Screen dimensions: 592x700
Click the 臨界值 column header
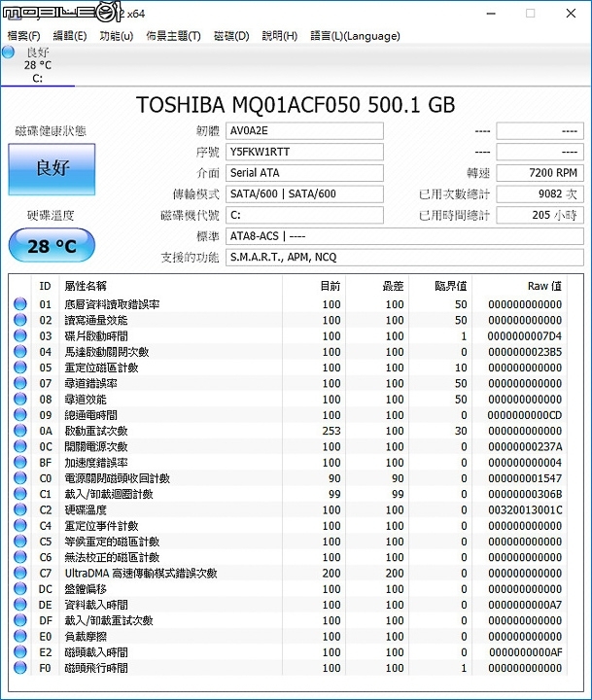(x=441, y=286)
